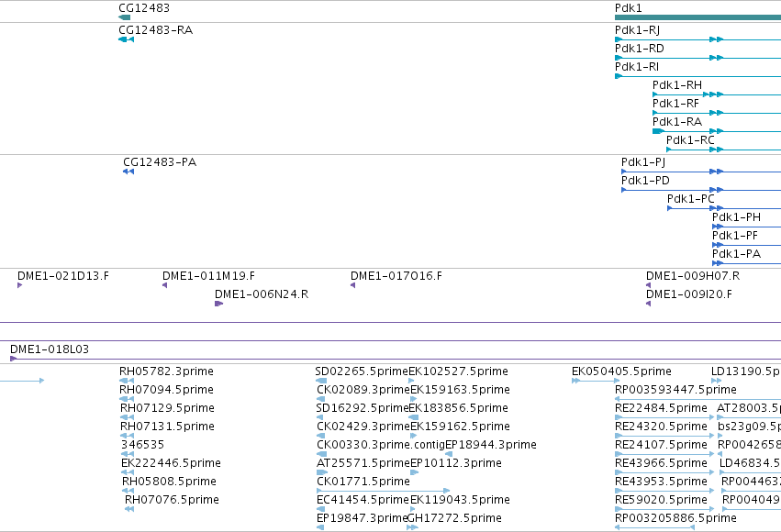
Task: Click the Pdk1 gene bar
Action: coord(697,17)
